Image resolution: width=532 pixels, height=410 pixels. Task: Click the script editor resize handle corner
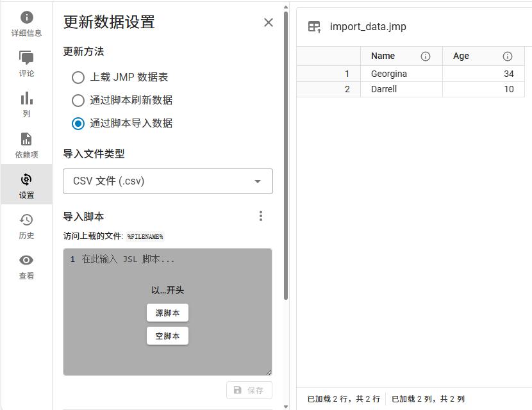coord(269,372)
